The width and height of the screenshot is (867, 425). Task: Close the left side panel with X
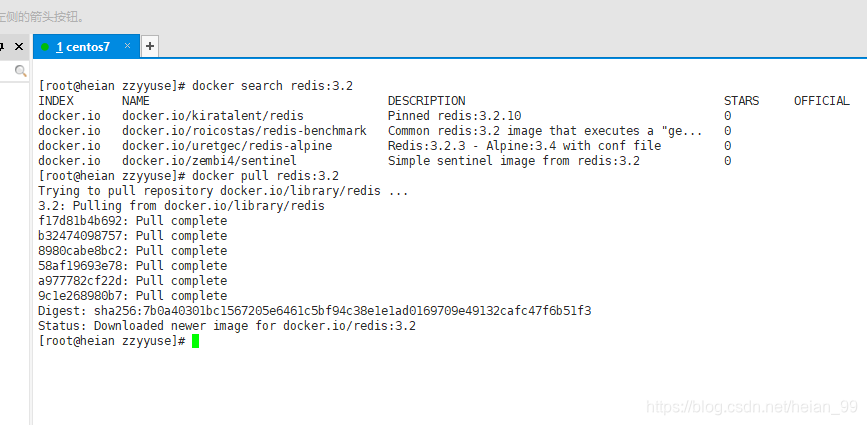point(19,46)
